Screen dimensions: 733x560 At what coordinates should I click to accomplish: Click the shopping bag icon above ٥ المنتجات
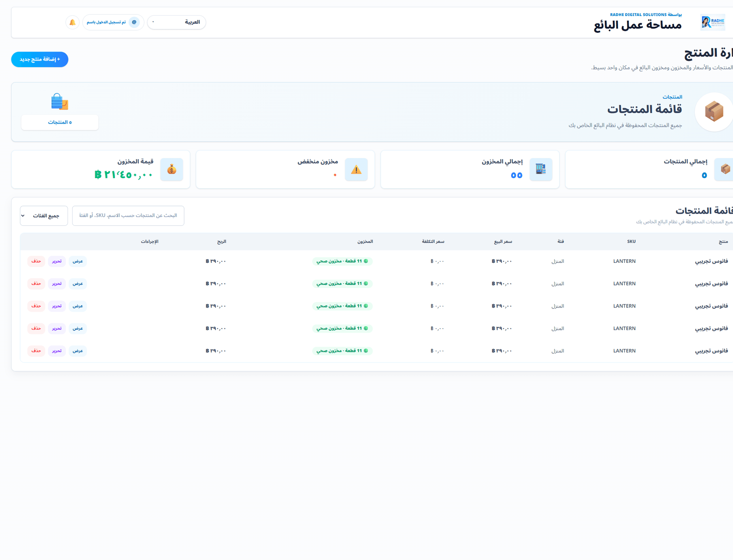pos(60,102)
